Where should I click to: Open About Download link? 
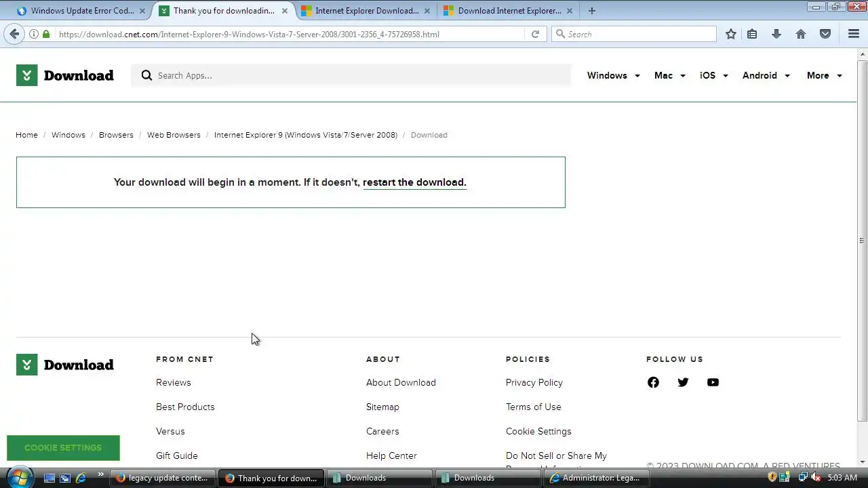401,382
